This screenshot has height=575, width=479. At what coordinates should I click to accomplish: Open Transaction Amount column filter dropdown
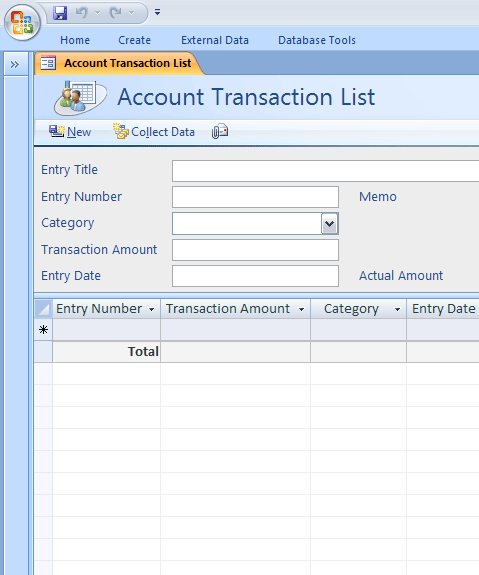(301, 310)
